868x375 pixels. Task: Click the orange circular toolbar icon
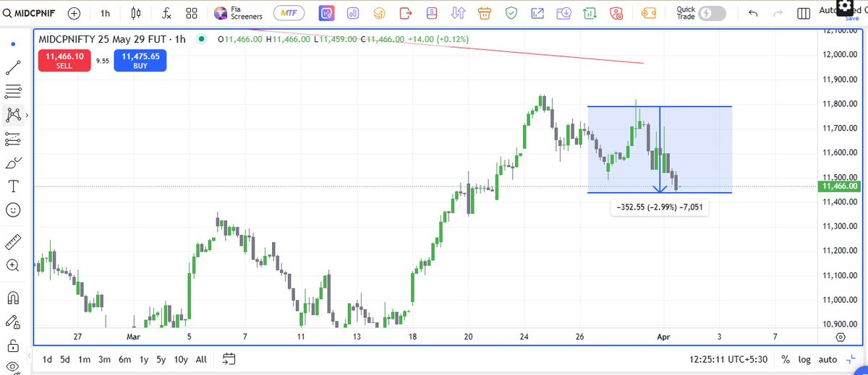(379, 13)
